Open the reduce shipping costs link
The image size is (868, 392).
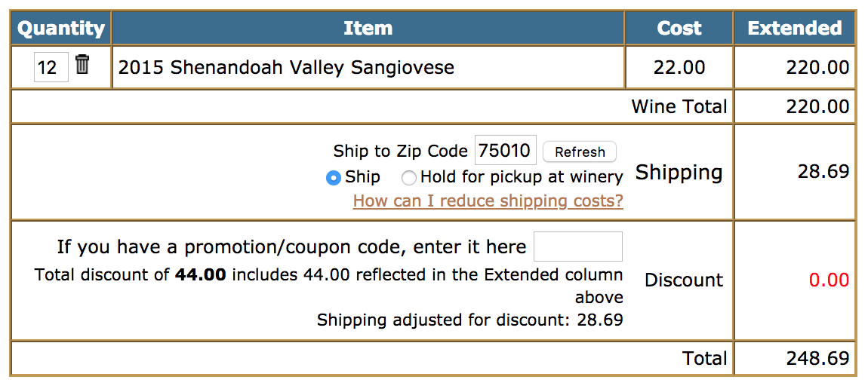[488, 201]
